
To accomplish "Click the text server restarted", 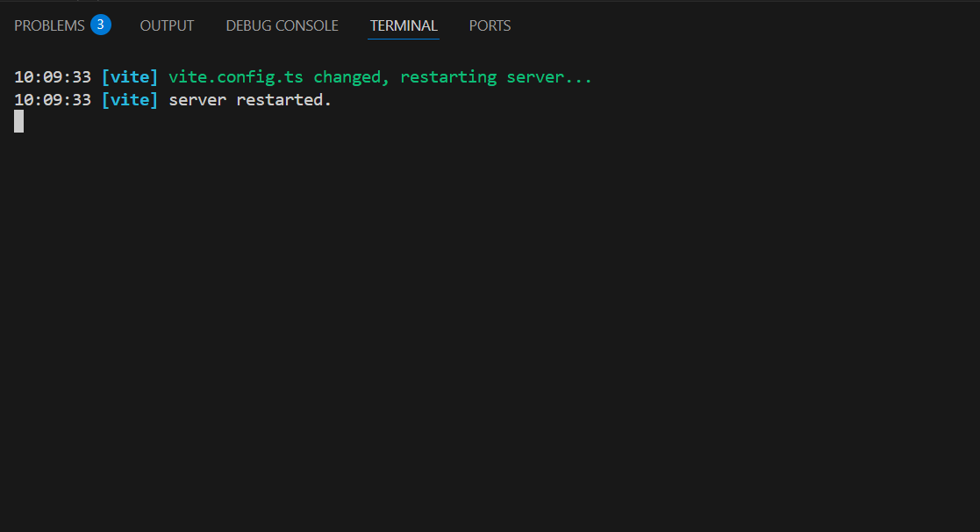I will 251,99.
